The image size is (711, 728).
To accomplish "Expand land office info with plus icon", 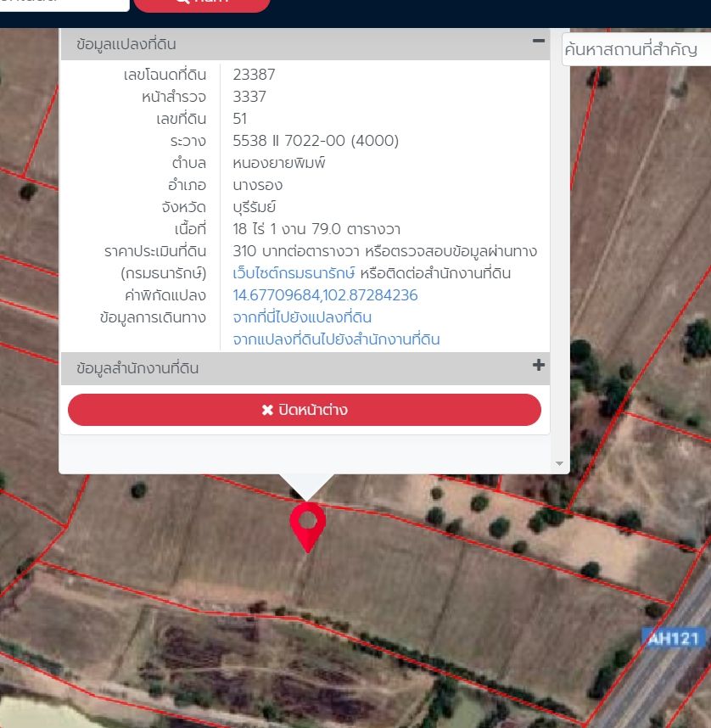I will tap(538, 366).
